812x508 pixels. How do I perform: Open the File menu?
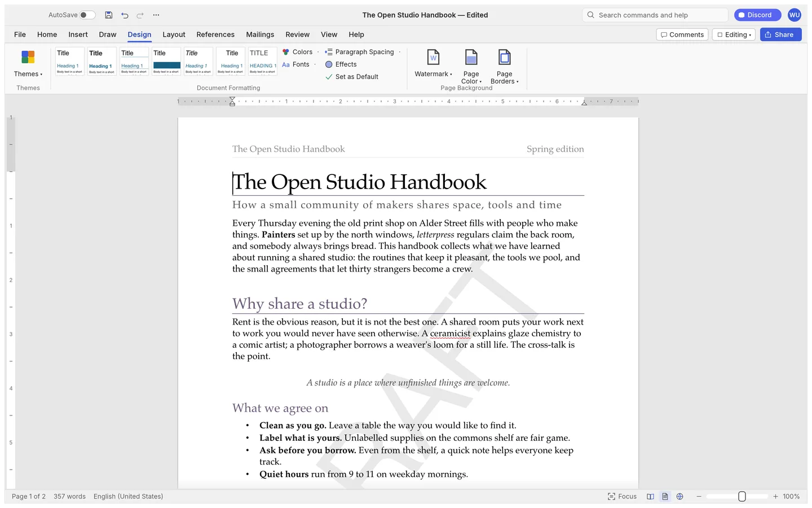[20, 34]
